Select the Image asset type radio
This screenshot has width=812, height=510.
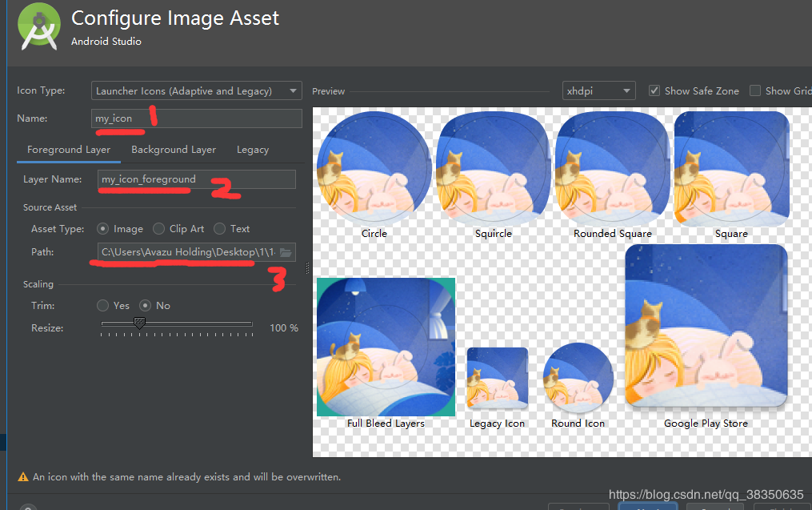(102, 228)
